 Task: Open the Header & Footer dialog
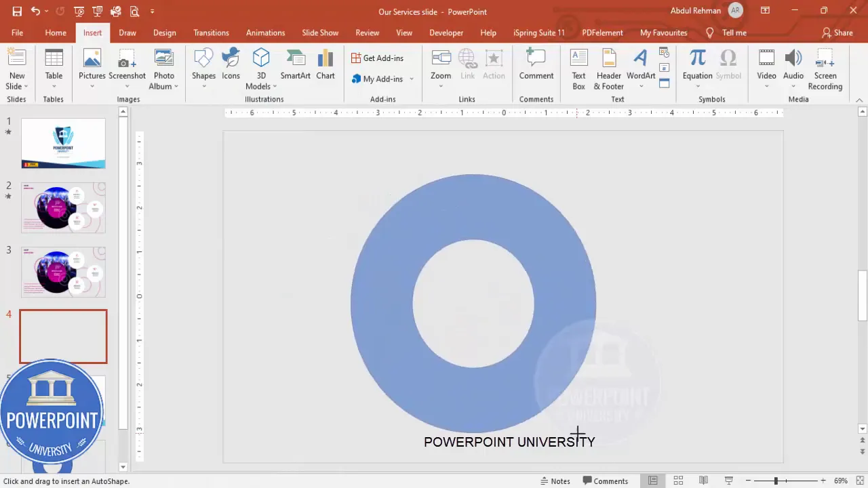pos(609,69)
